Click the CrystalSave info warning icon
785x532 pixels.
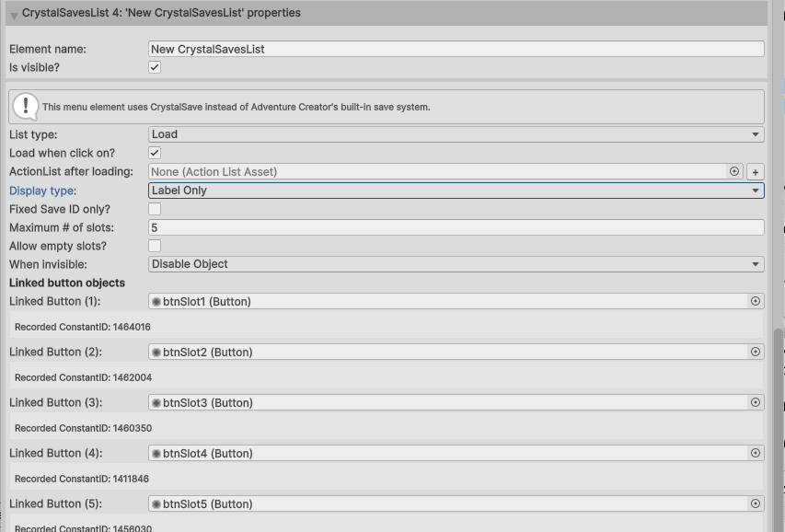tap(25, 106)
